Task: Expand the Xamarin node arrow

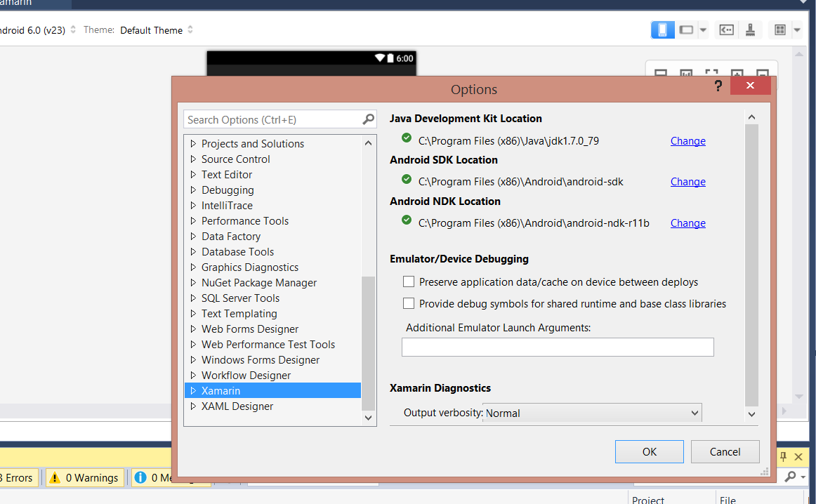Action: (x=193, y=390)
